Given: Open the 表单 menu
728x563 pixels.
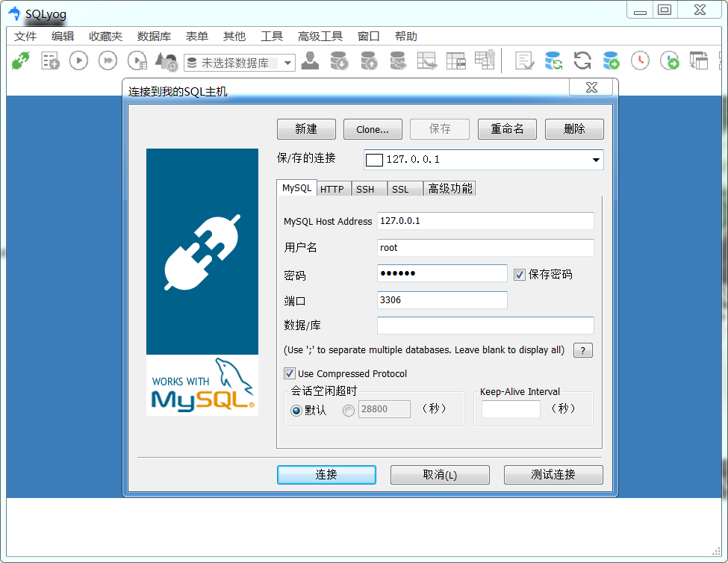Looking at the screenshot, I should tap(197, 36).
